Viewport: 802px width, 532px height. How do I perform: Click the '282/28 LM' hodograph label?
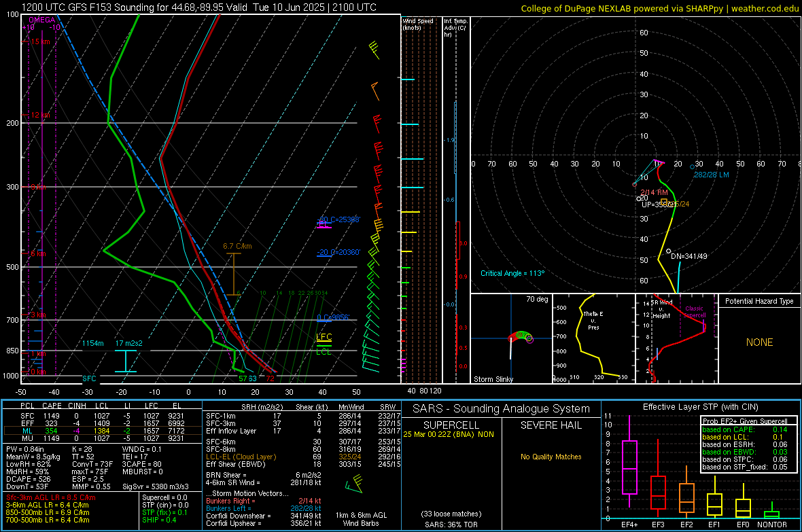tap(712, 175)
